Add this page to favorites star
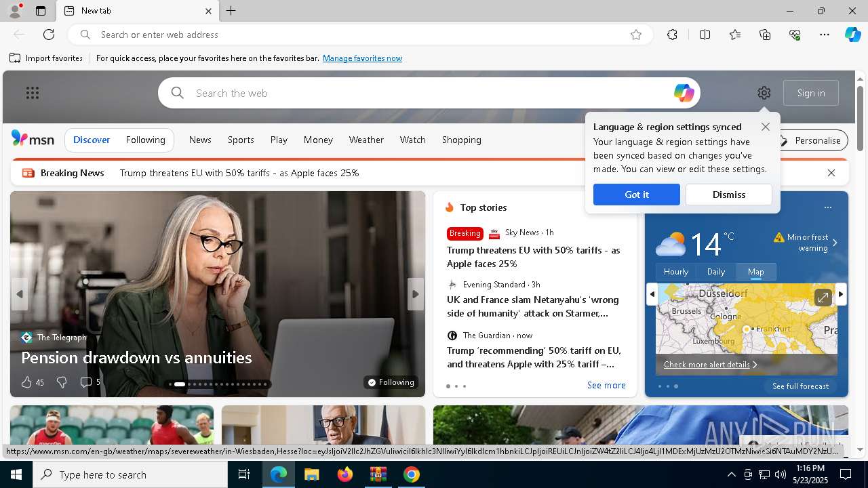This screenshot has width=868, height=488. click(636, 35)
